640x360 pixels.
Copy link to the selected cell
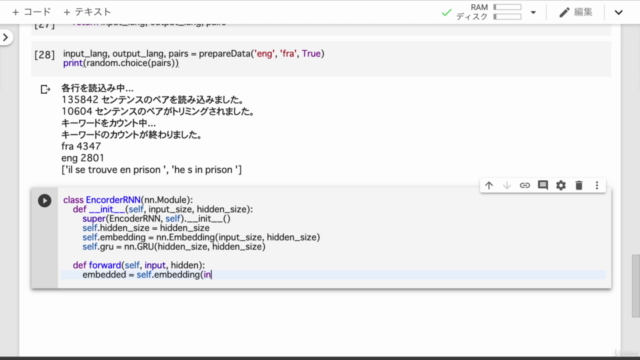[x=524, y=185]
